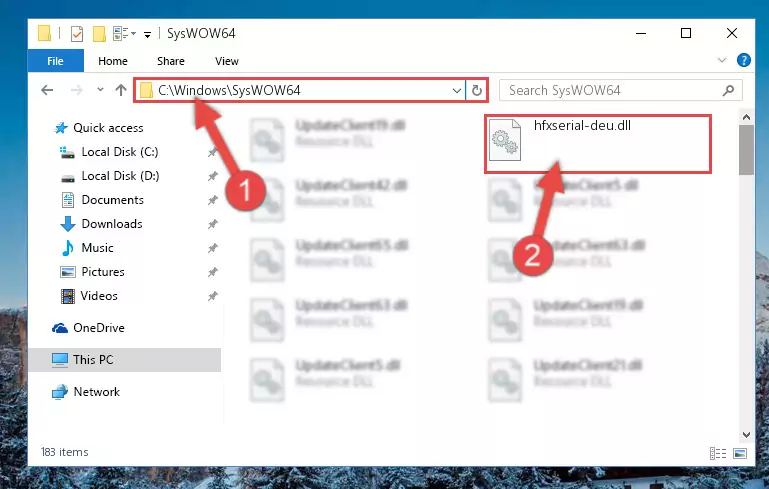769x489 pixels.
Task: Click the scroll up arrow of file list
Action: pyautogui.click(x=746, y=117)
